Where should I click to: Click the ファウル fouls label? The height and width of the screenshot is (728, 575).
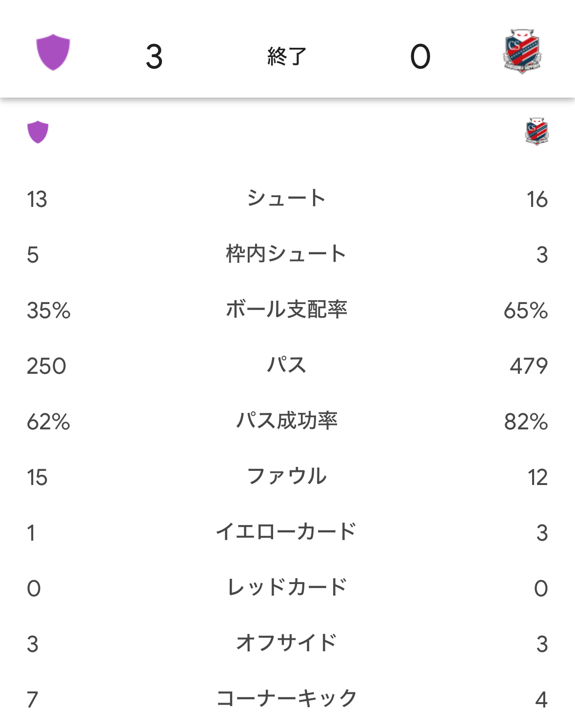point(287,477)
